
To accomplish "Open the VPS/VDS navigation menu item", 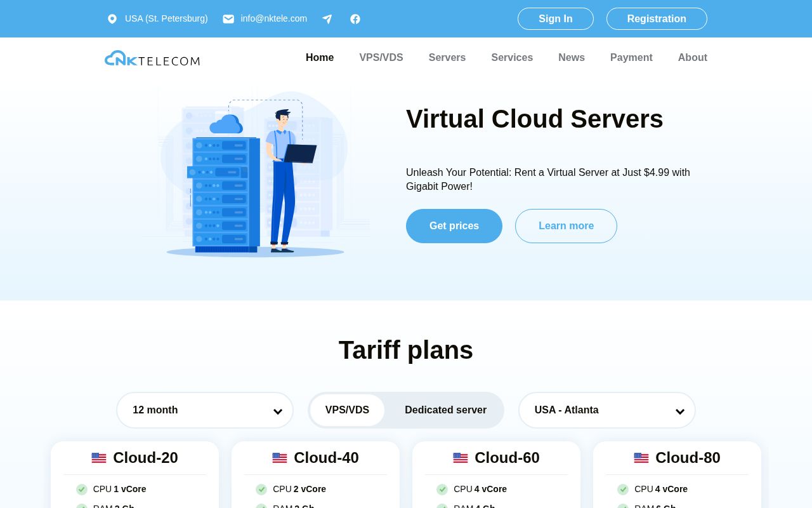I will pyautogui.click(x=381, y=58).
